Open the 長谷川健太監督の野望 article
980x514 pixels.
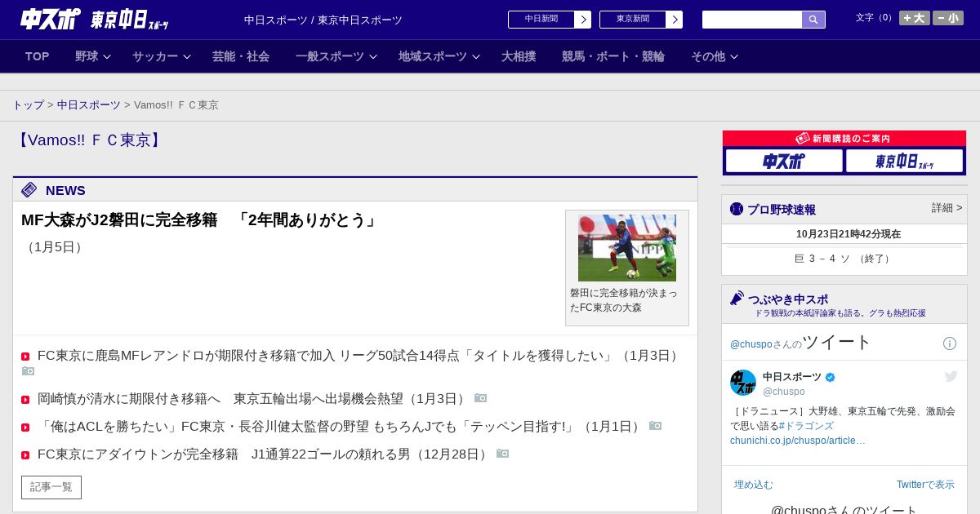pyautogui.click(x=341, y=427)
